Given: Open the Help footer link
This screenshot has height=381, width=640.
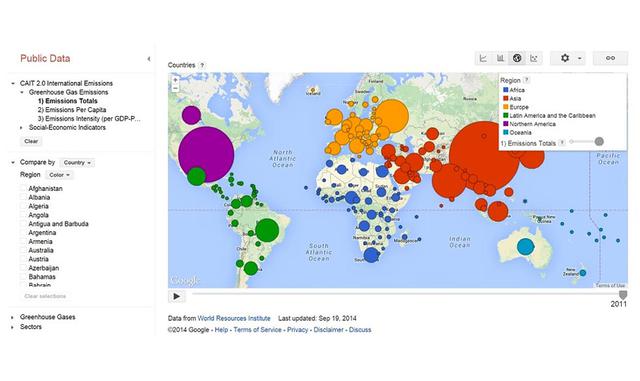Looking at the screenshot, I should point(221,330).
